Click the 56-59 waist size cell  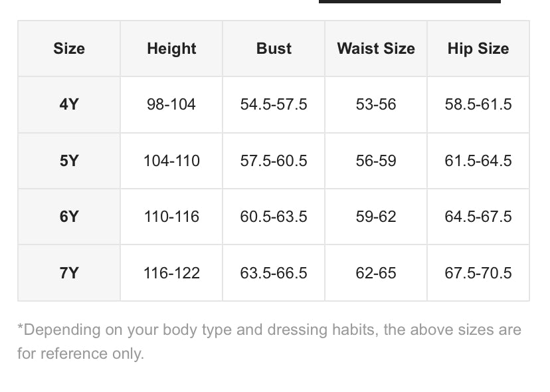pos(376,161)
